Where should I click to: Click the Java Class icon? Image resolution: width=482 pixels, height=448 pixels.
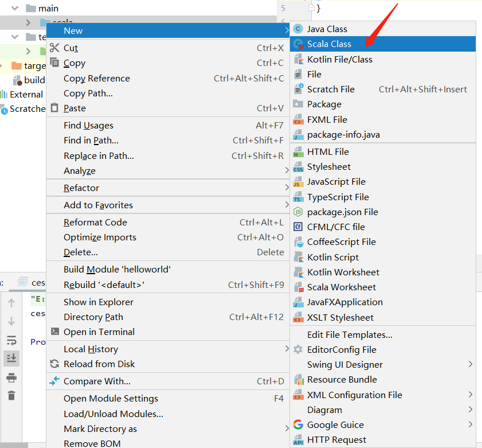pyautogui.click(x=298, y=29)
